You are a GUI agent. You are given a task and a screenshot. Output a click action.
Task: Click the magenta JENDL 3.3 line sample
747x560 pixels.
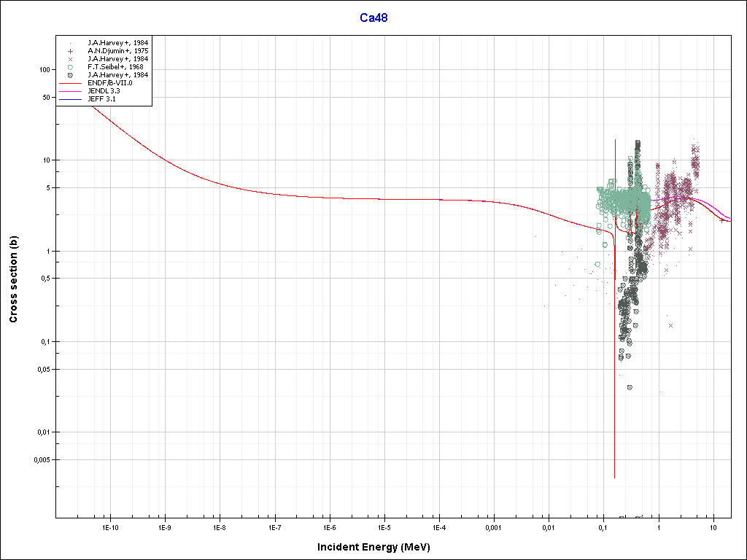click(70, 90)
